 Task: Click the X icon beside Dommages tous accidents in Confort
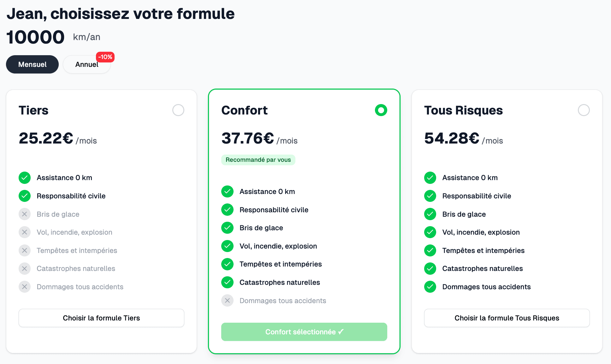coord(227,300)
